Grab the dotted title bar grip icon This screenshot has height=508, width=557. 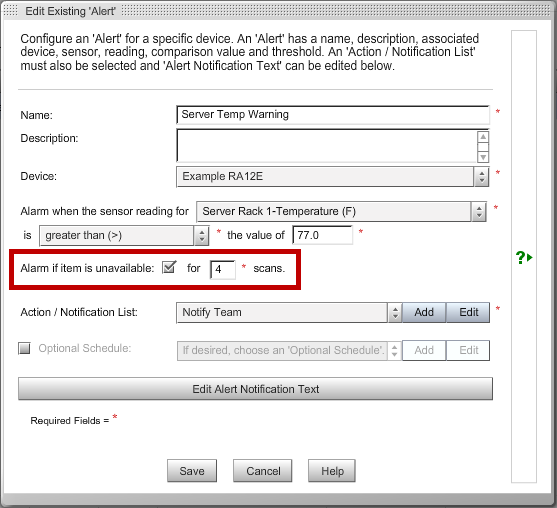tap(10, 11)
